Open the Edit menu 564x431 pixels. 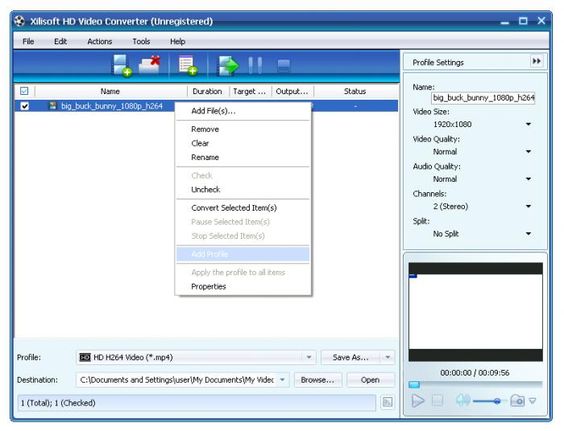point(60,41)
